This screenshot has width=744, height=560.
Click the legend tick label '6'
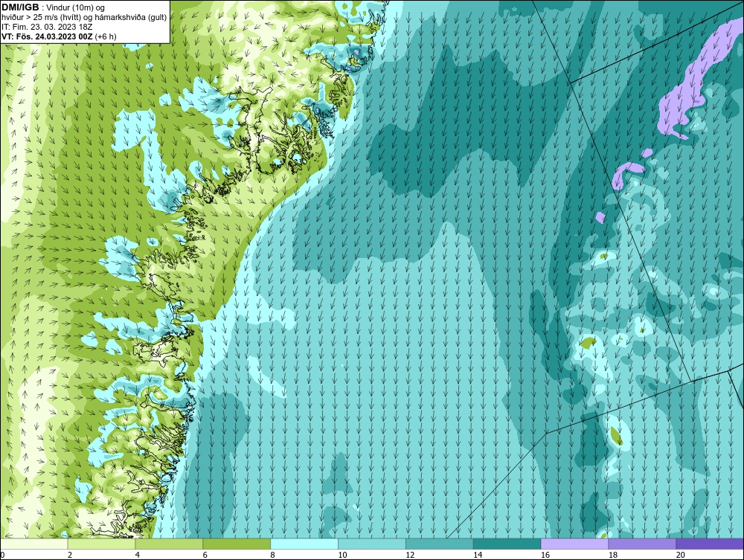point(205,555)
